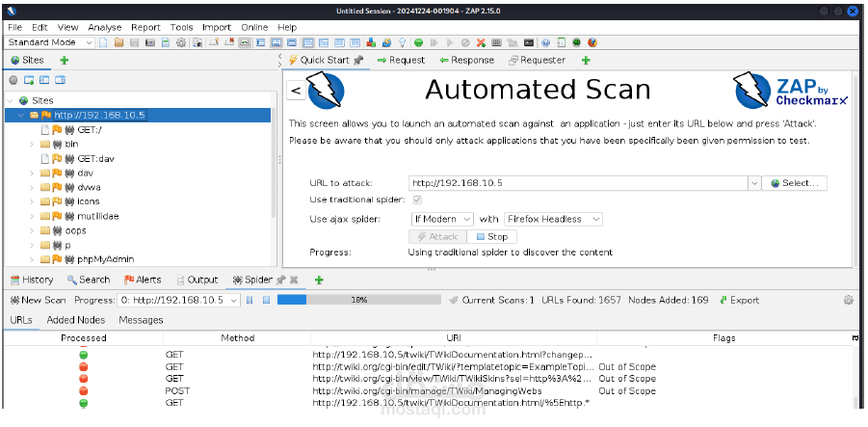This screenshot has height=427, width=868.
Task: Open the Added Nodes sub-tab
Action: tap(76, 320)
